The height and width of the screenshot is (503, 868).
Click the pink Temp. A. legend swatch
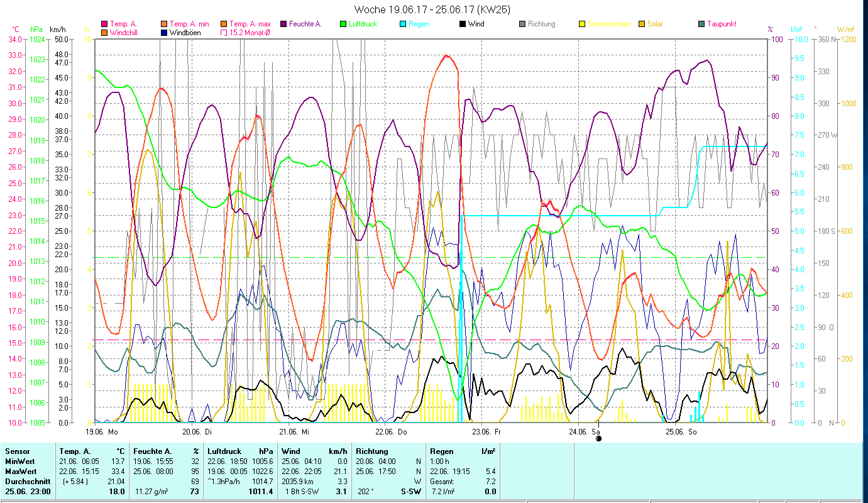pos(104,25)
